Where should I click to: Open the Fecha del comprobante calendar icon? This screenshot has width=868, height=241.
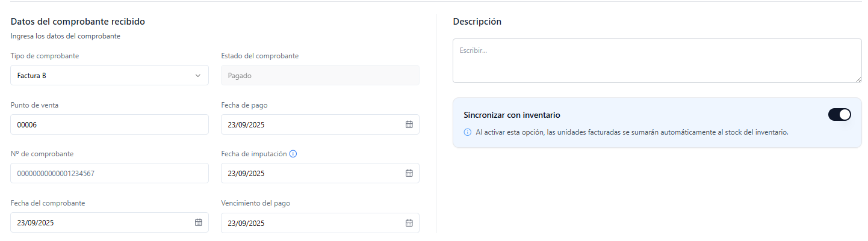click(198, 222)
